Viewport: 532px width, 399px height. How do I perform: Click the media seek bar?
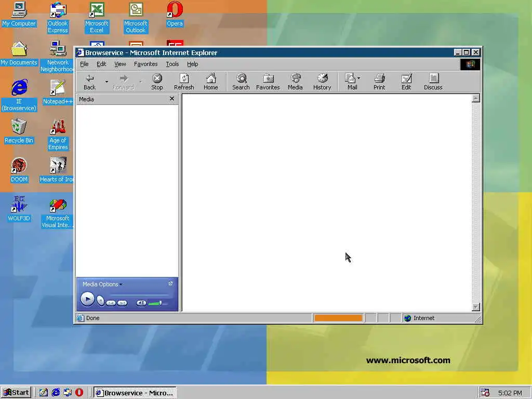click(x=139, y=295)
